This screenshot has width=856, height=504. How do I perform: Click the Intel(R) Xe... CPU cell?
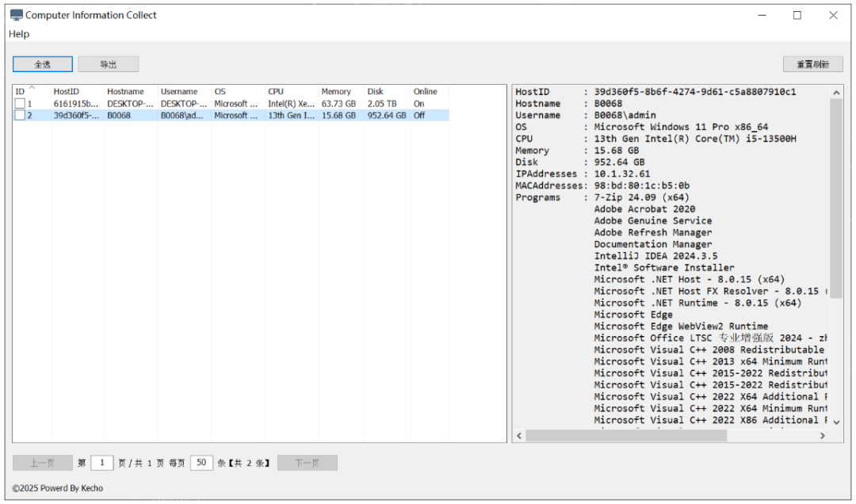click(x=291, y=104)
